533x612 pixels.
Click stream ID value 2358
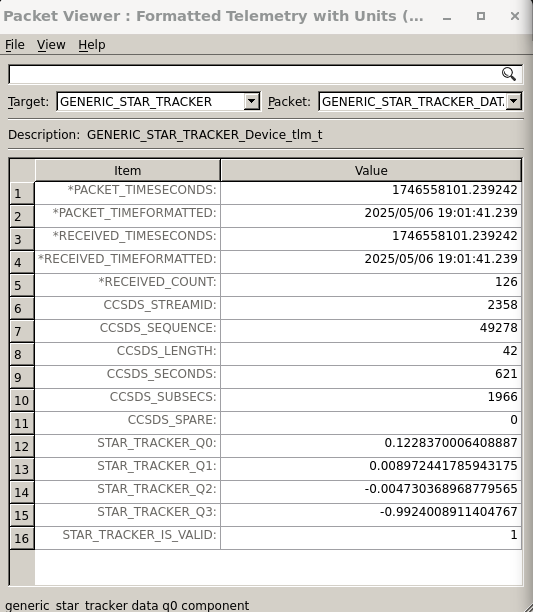pos(502,305)
